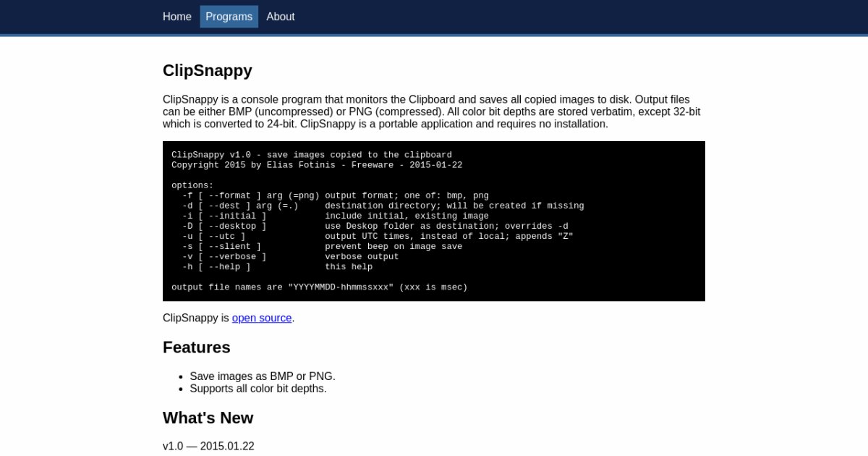The image size is (868, 456).
Task: Click the --desktop option line
Action: pos(370,226)
